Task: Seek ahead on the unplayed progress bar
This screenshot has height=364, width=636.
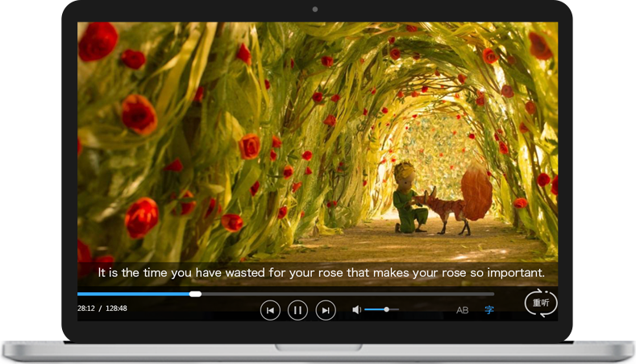Action: pyautogui.click(x=347, y=294)
